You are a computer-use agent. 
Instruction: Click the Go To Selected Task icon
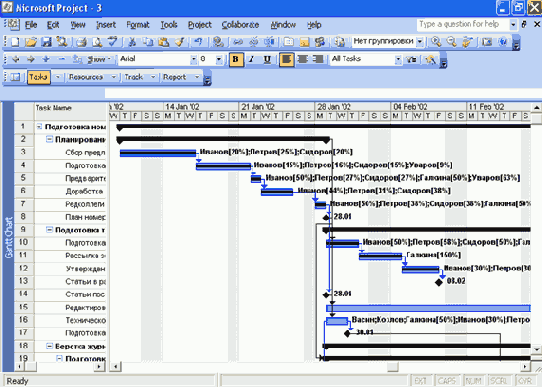click(x=467, y=42)
